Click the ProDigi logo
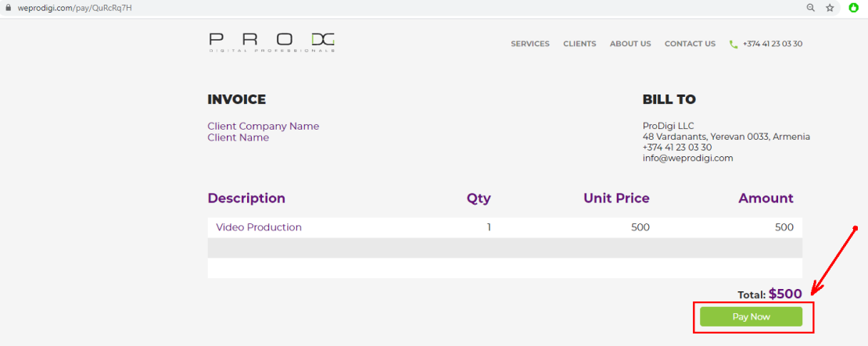This screenshot has height=346, width=868. (x=271, y=43)
